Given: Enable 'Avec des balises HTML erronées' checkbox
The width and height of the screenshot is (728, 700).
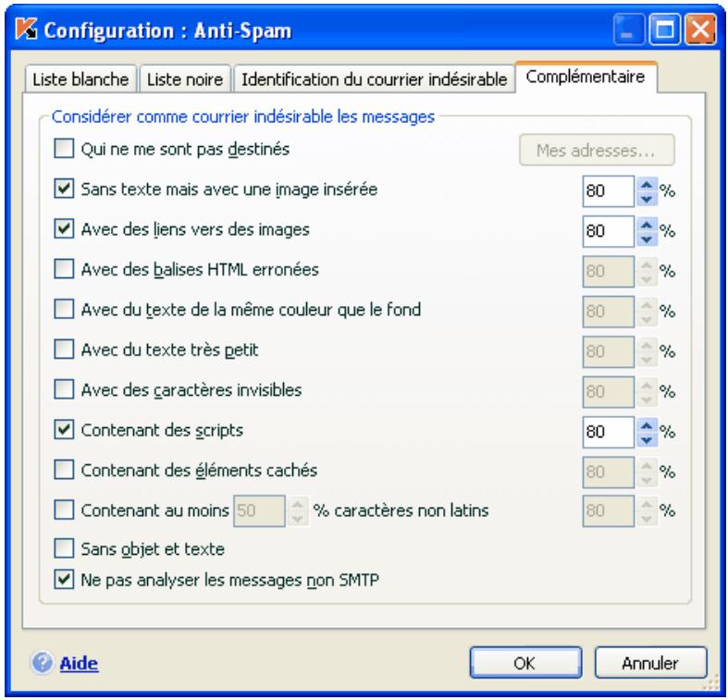Looking at the screenshot, I should (x=65, y=269).
